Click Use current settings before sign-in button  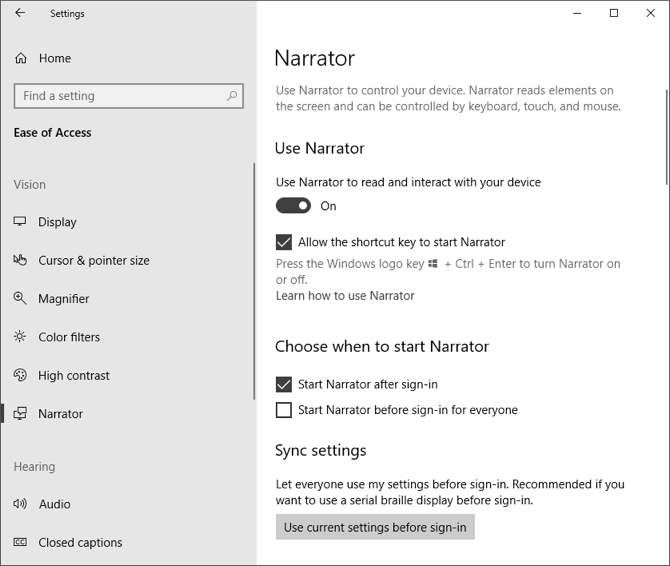(x=375, y=527)
